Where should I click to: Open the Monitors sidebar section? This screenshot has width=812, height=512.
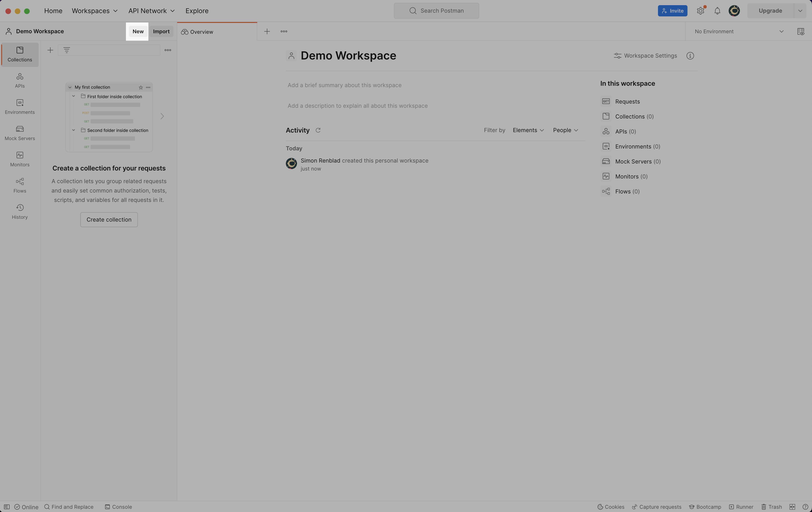pyautogui.click(x=20, y=159)
